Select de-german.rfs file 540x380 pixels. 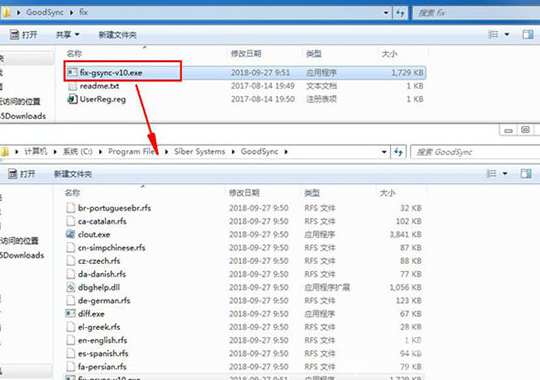104,301
